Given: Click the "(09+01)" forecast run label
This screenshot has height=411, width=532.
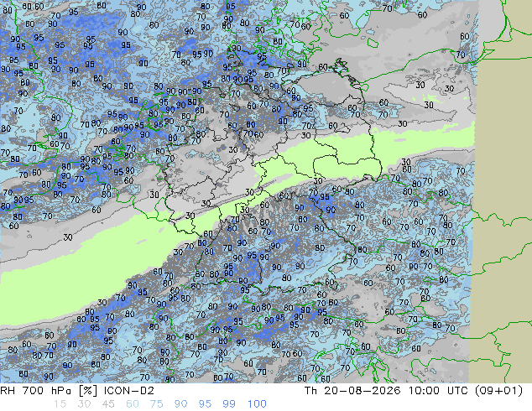Looking at the screenshot, I should click(x=498, y=391).
